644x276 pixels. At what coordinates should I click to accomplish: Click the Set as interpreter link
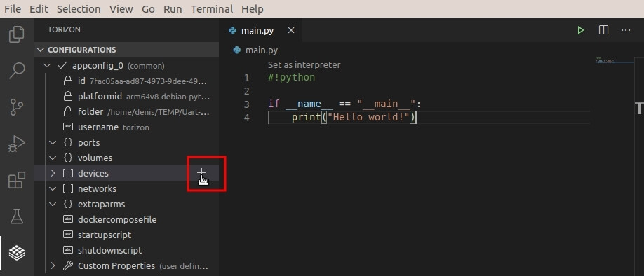[x=304, y=64]
